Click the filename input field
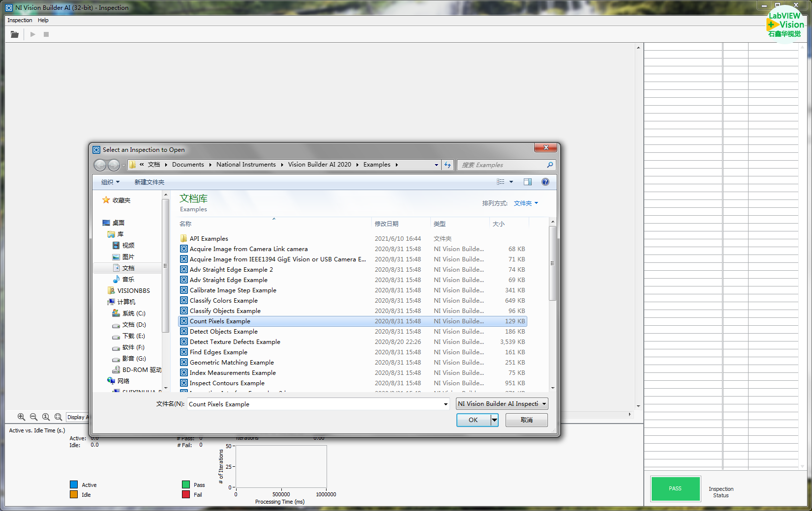812x511 pixels. point(315,404)
